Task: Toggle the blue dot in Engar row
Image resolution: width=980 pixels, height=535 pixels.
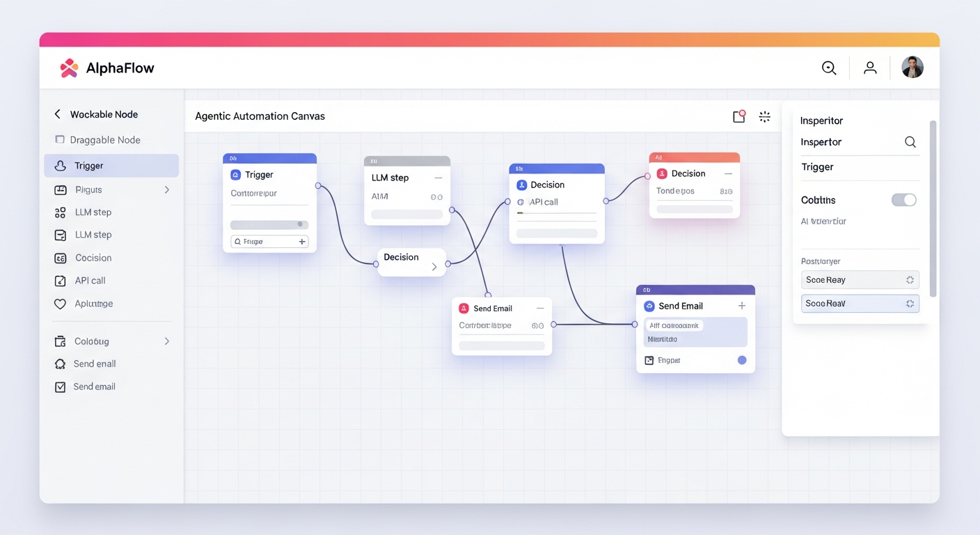Action: [742, 360]
